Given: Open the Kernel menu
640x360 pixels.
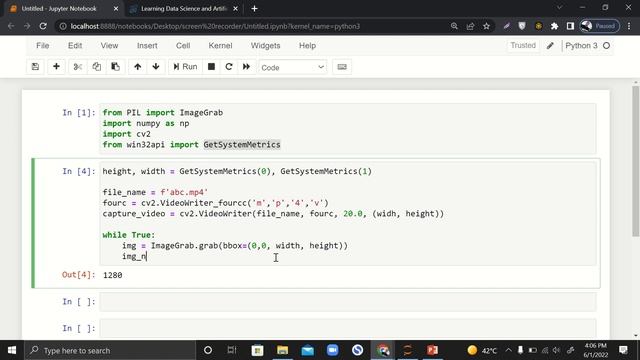Looking at the screenshot, I should (220, 46).
